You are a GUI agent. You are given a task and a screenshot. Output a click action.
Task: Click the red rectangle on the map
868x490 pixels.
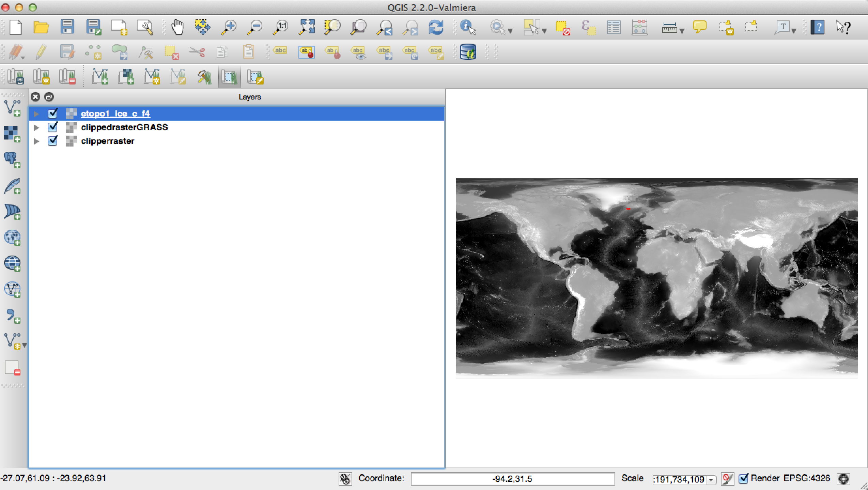[628, 209]
